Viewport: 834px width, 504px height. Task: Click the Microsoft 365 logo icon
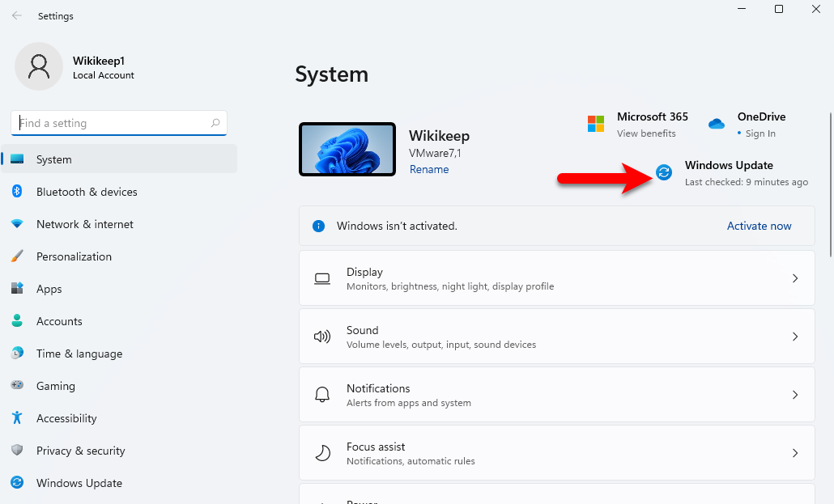click(596, 124)
